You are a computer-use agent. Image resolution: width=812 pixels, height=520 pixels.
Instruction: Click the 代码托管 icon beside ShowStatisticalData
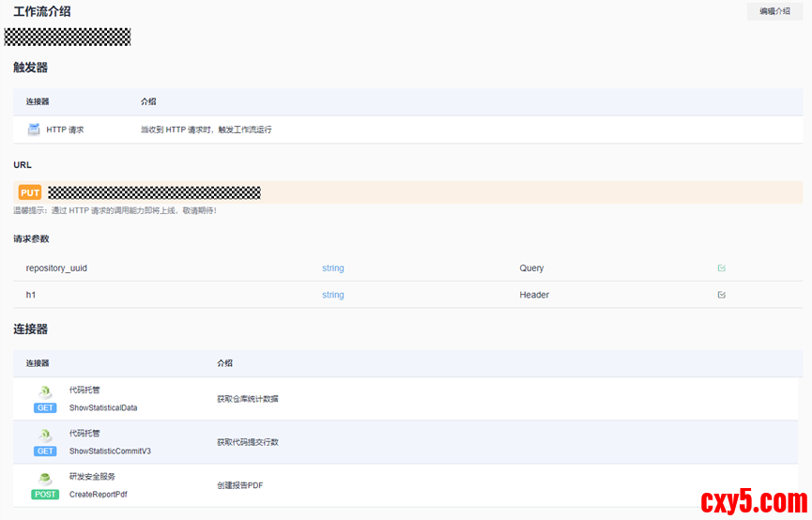(45, 392)
